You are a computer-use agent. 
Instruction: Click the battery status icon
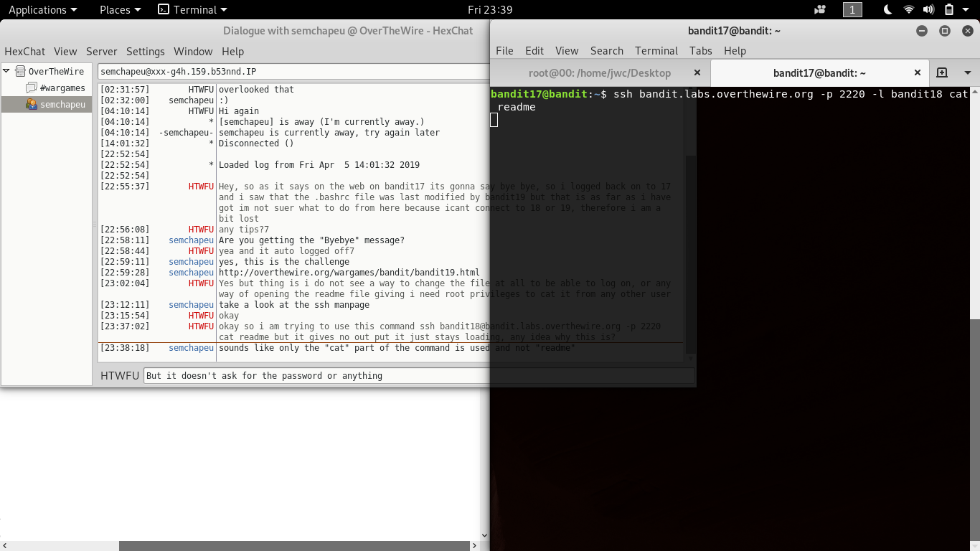coord(949,9)
